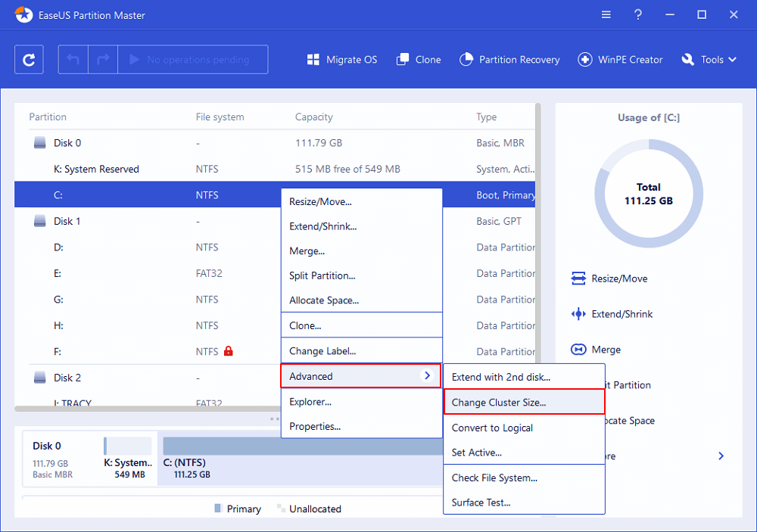Screen dimensions: 757x532
Task: Select Merge... in the context menu
Action: coord(362,251)
